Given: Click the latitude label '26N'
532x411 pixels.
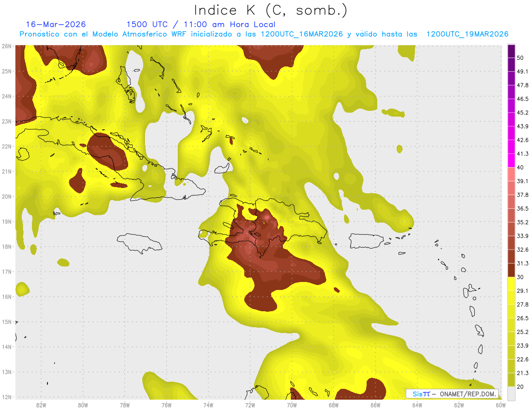Looking at the screenshot, I should (x=7, y=46).
